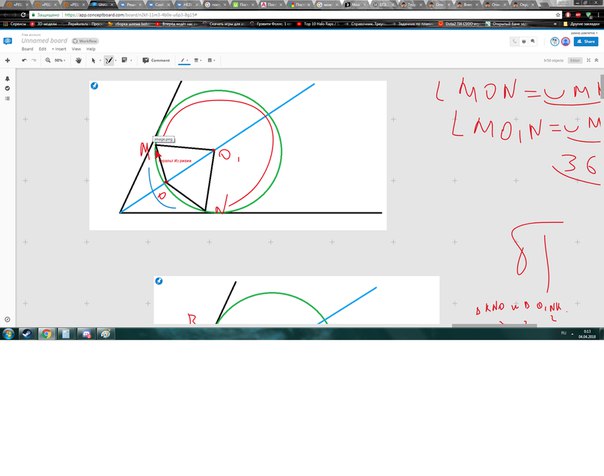
Task: Open the Conceptboard logo home icon
Action: [8, 42]
